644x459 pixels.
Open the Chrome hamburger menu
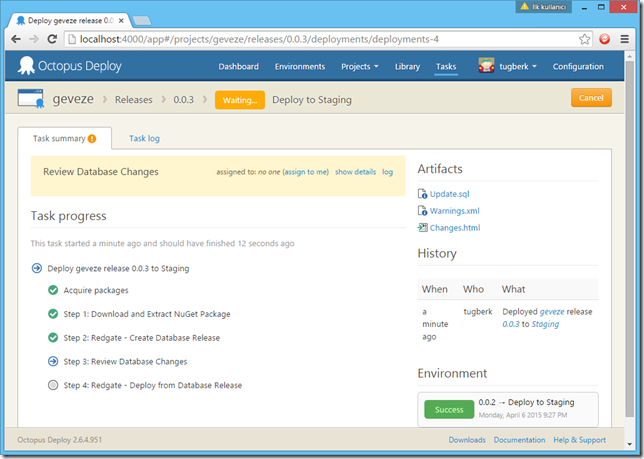625,39
